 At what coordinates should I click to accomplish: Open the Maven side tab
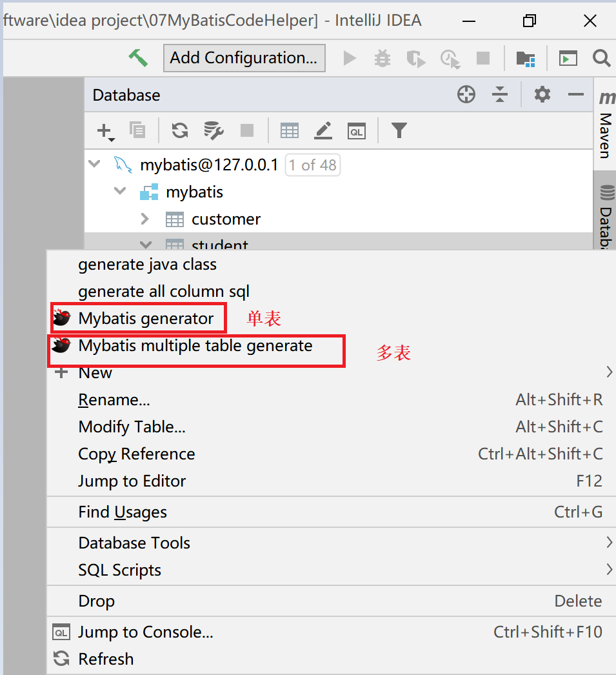point(605,123)
